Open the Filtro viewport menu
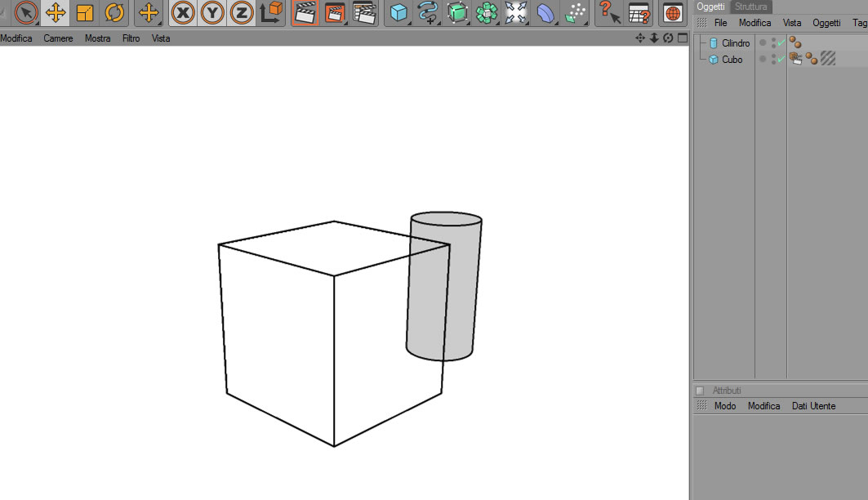 tap(131, 38)
